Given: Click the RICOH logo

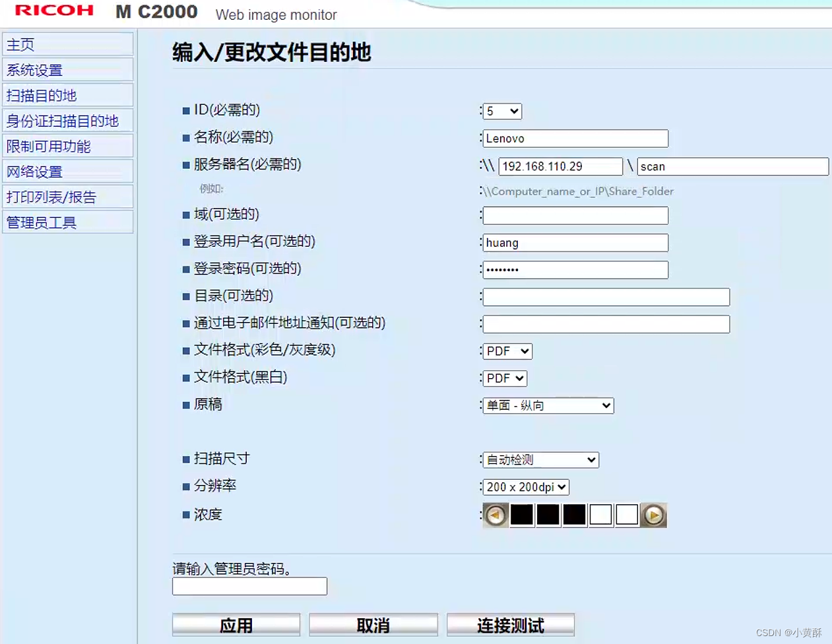Looking at the screenshot, I should click(54, 11).
